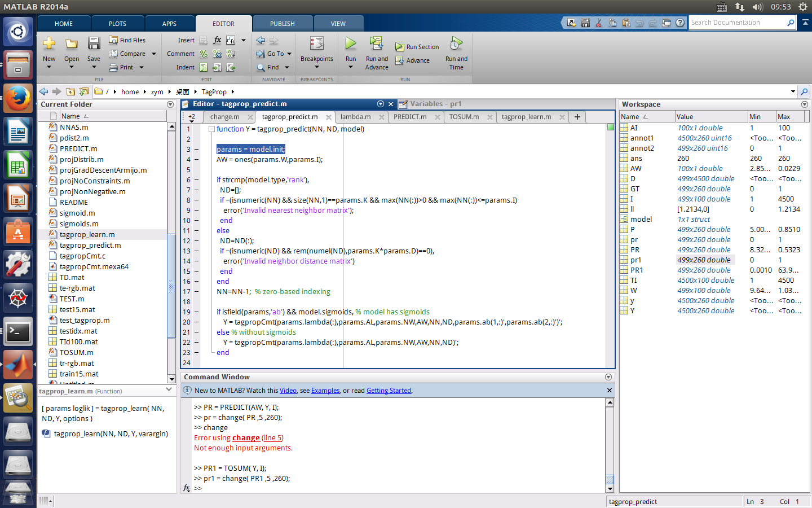Expand the Run dropdown arrow
The height and width of the screenshot is (508, 812).
click(351, 67)
